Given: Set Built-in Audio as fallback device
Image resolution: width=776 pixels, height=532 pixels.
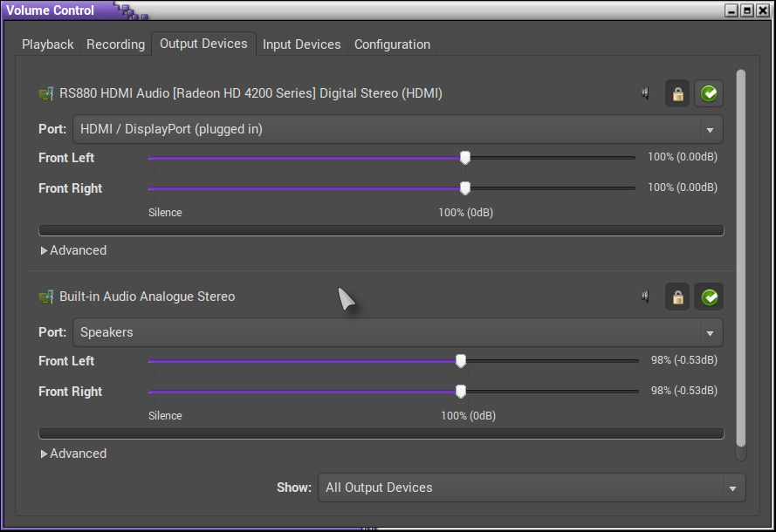Looking at the screenshot, I should (x=709, y=297).
